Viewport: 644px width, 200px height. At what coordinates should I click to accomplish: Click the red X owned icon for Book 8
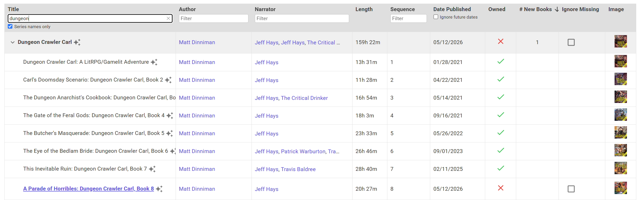(500, 188)
